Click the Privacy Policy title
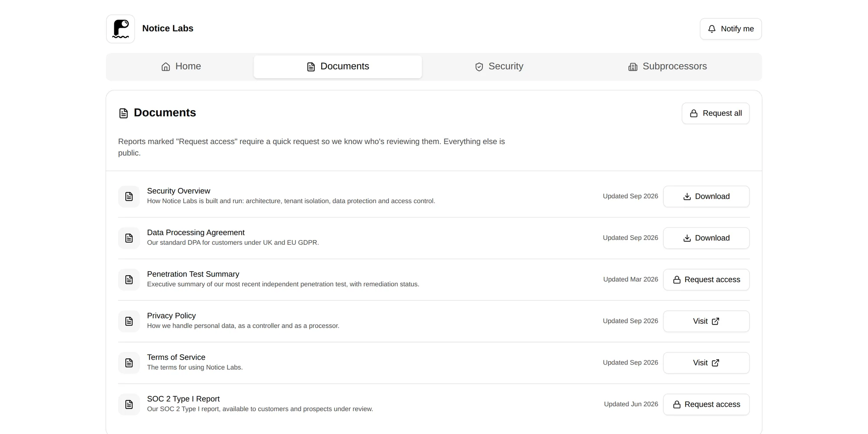868x434 pixels. click(171, 316)
